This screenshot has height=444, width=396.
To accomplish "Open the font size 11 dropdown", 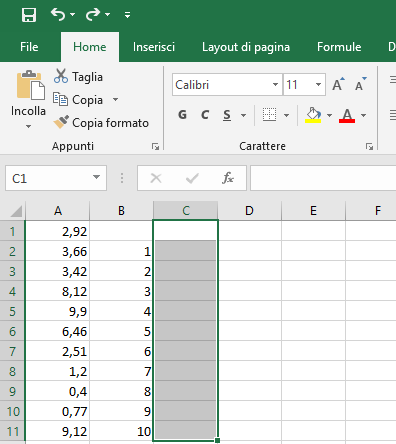I will [x=318, y=84].
